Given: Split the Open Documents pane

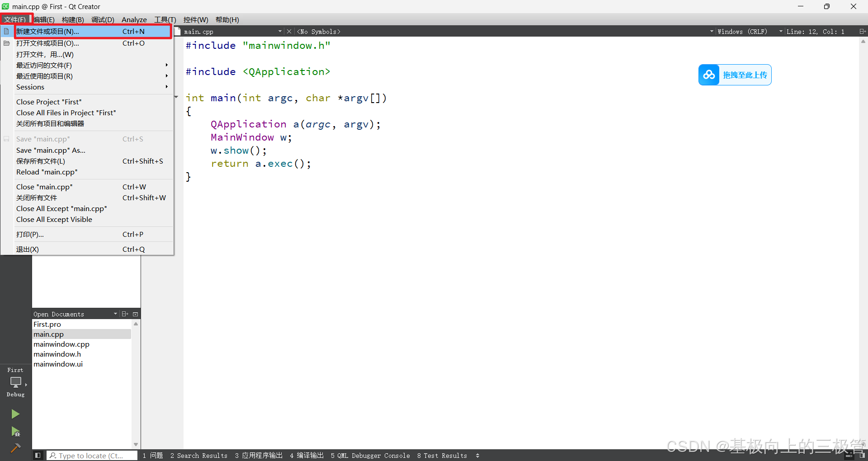Looking at the screenshot, I should coord(125,314).
